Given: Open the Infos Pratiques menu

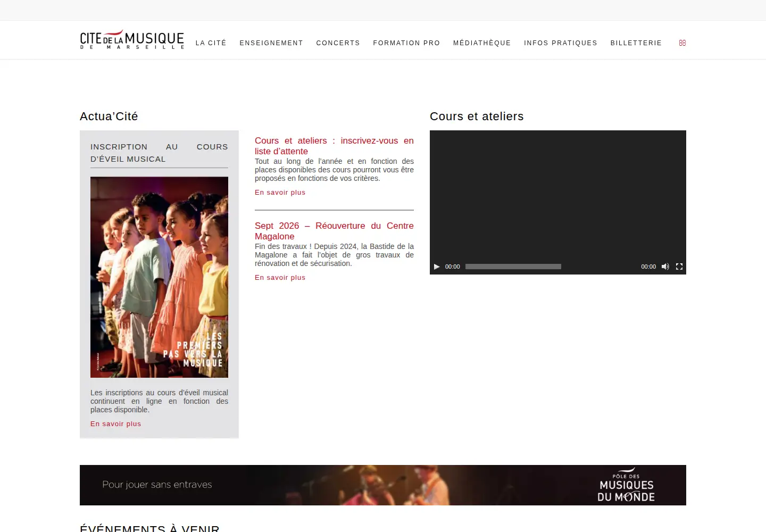Looking at the screenshot, I should pos(561,43).
